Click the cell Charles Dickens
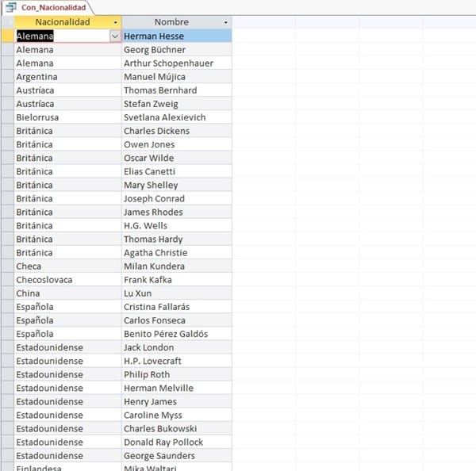The image size is (476, 471). click(177, 131)
